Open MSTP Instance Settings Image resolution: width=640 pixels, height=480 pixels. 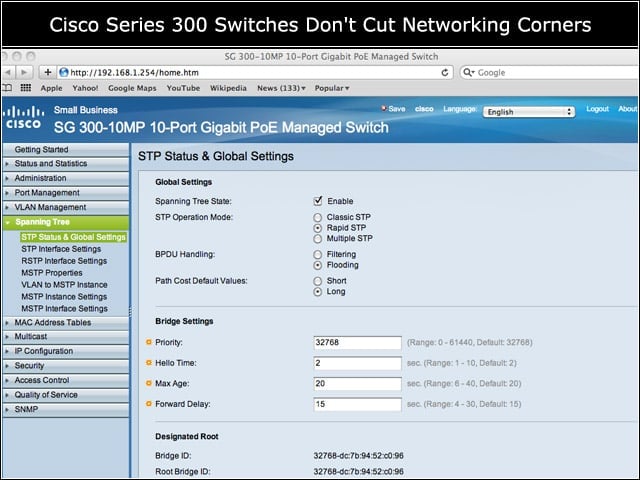(64, 297)
